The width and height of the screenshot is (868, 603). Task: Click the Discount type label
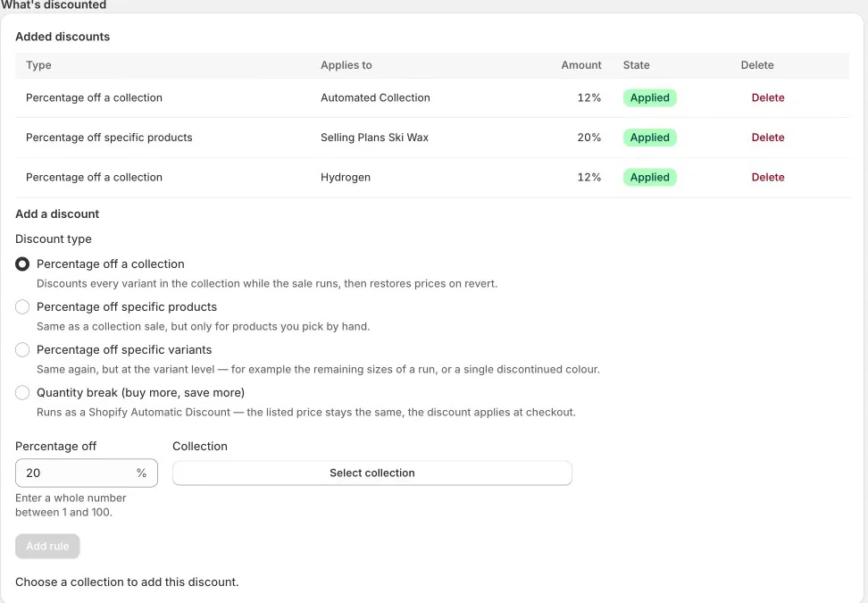tap(54, 239)
